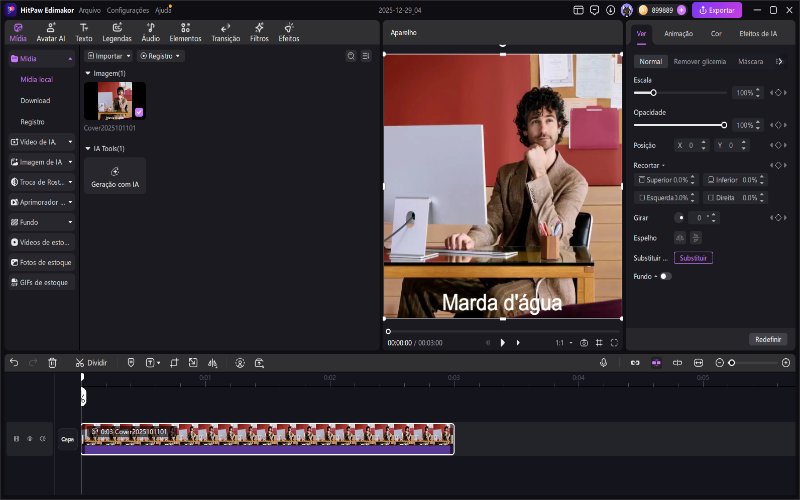Take a snapshot with the preview camera icon
800x500 pixels.
pyautogui.click(x=584, y=343)
